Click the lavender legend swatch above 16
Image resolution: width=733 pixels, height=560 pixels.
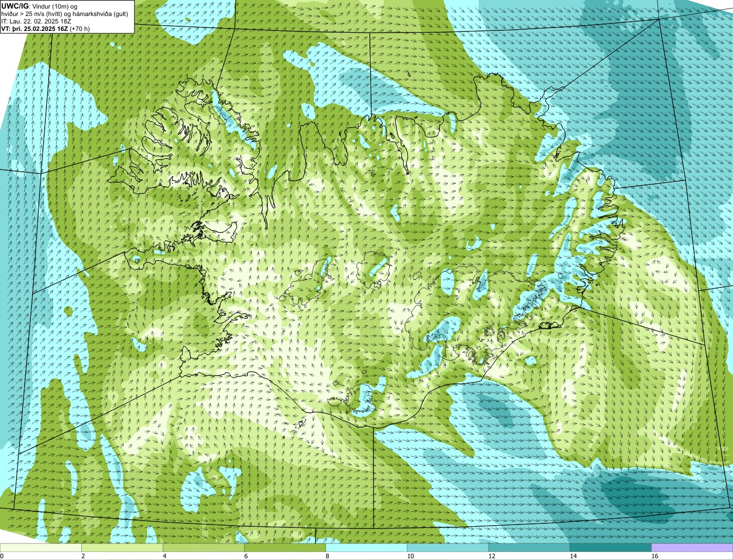[x=692, y=548]
